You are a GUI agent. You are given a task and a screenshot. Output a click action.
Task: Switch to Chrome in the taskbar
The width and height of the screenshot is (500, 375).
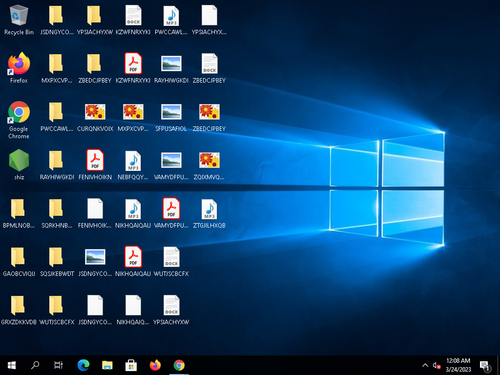[x=179, y=365]
